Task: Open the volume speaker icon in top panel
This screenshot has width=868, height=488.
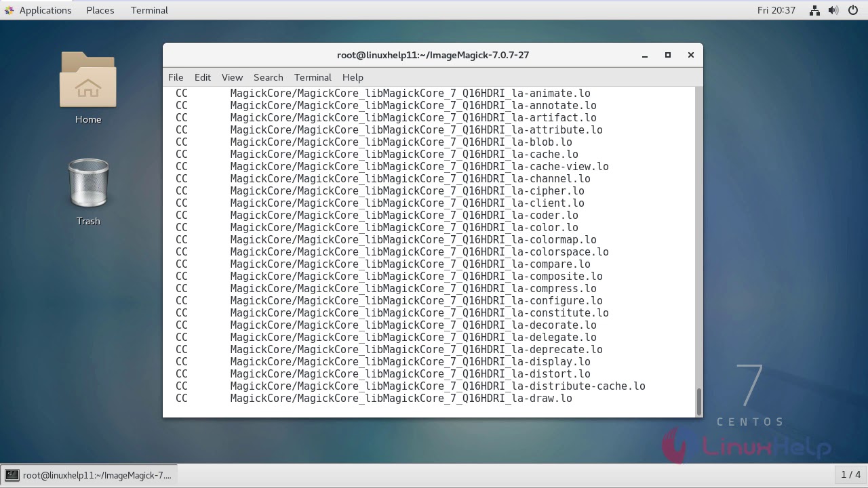Action: tap(833, 10)
